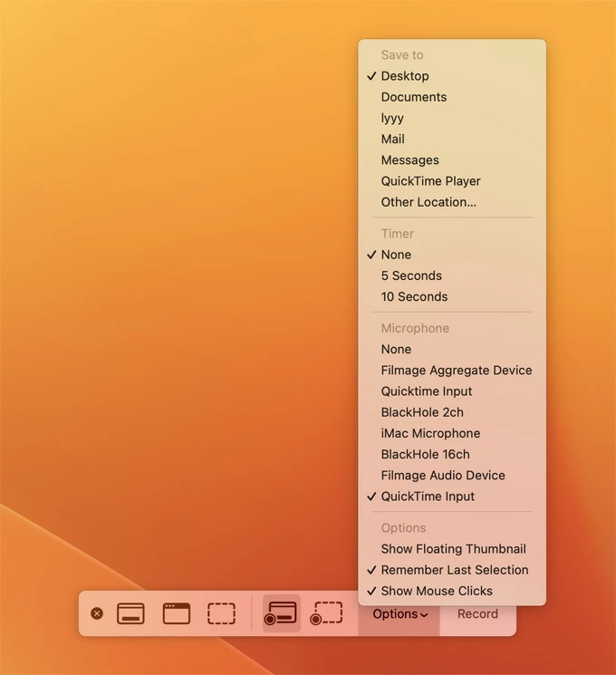Image resolution: width=616 pixels, height=675 pixels.
Task: Click the Record button
Action: coord(477,614)
